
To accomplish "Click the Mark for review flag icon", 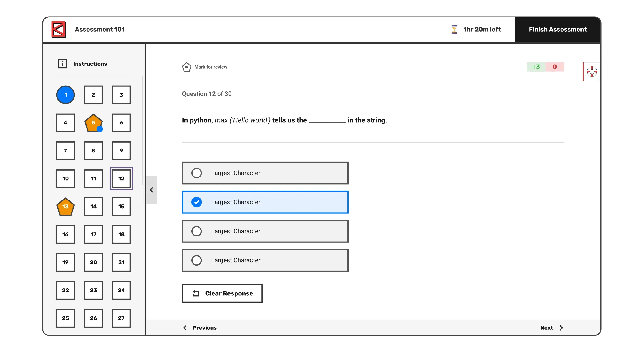I will click(186, 67).
